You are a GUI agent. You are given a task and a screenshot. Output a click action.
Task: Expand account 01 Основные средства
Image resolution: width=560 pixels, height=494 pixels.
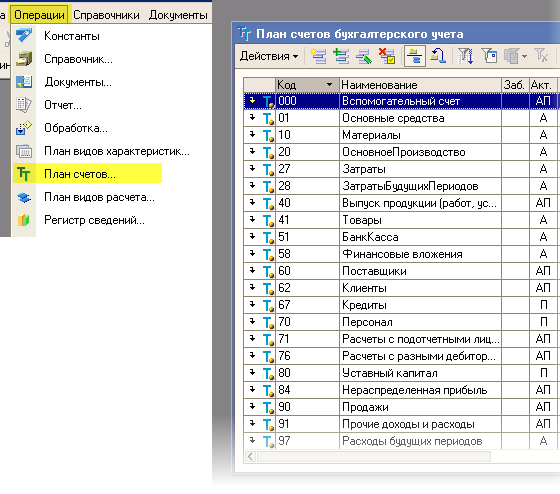252,117
